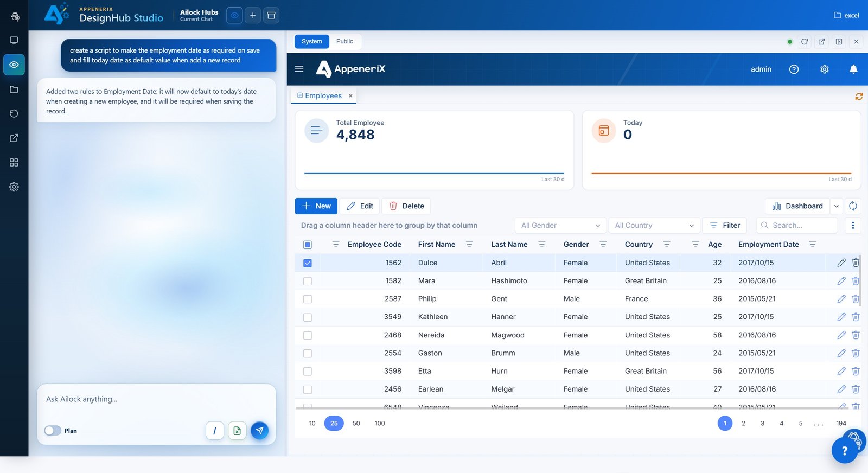Click the orange refresh icon near the Employees tab
The image size is (868, 473).
click(859, 96)
